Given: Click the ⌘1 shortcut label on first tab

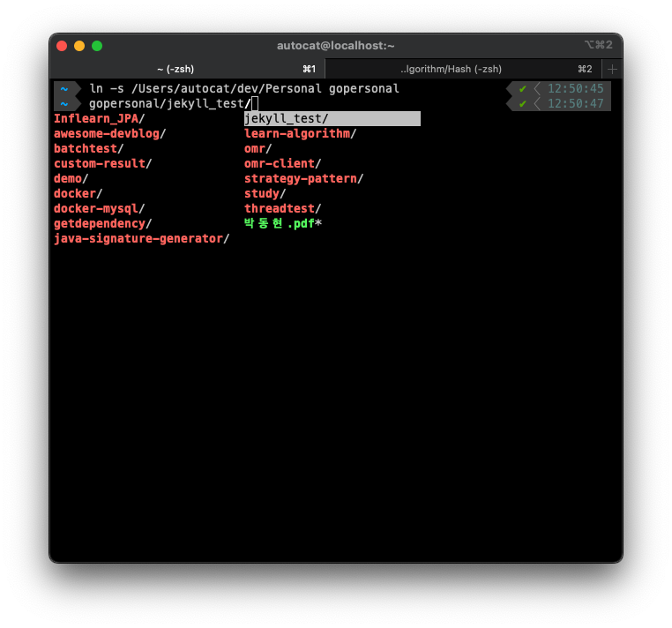Looking at the screenshot, I should (x=310, y=69).
